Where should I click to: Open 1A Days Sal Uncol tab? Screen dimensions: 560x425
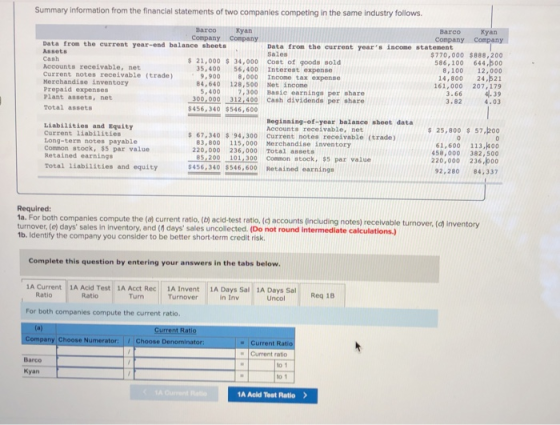click(276, 294)
